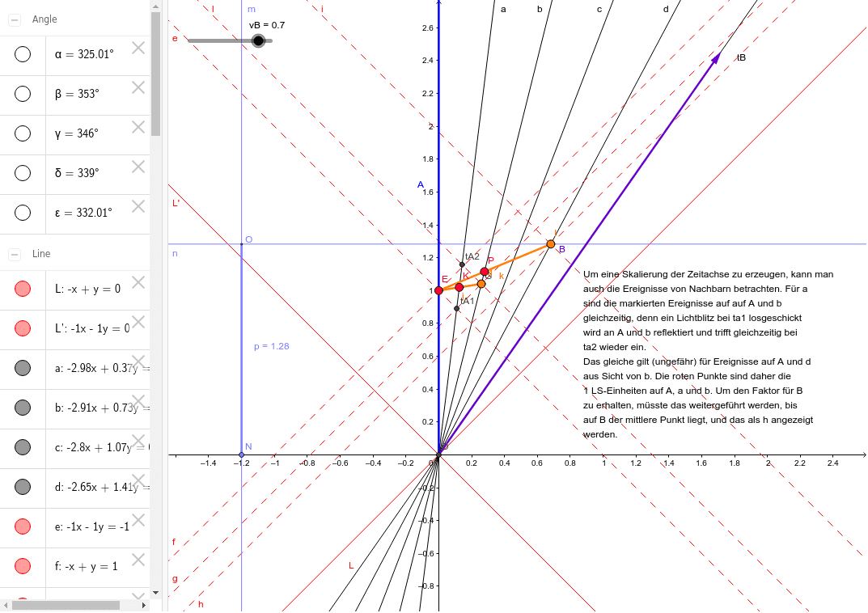Click the German explanation text block

[708, 354]
